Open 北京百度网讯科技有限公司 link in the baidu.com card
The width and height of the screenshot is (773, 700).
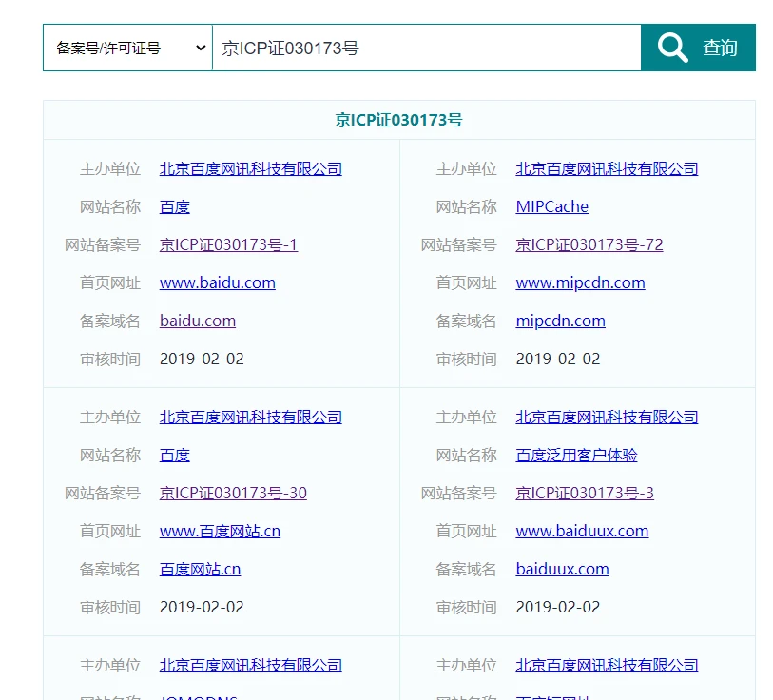pyautogui.click(x=251, y=168)
